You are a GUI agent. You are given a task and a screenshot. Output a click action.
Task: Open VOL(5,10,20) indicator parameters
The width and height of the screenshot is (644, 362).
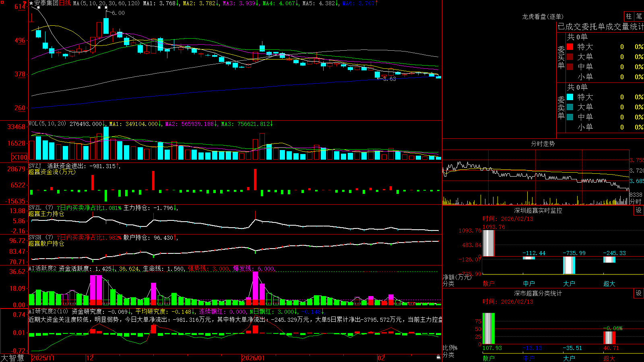[47, 124]
